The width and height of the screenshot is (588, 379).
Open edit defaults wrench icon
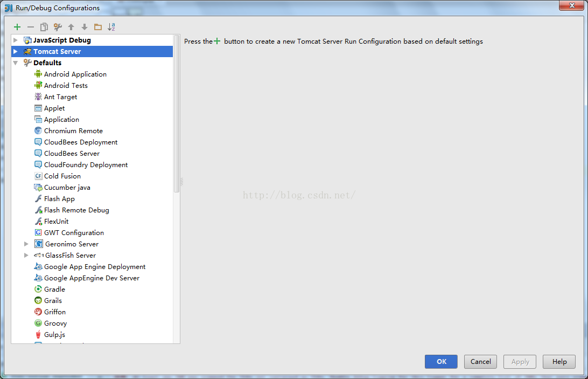58,27
